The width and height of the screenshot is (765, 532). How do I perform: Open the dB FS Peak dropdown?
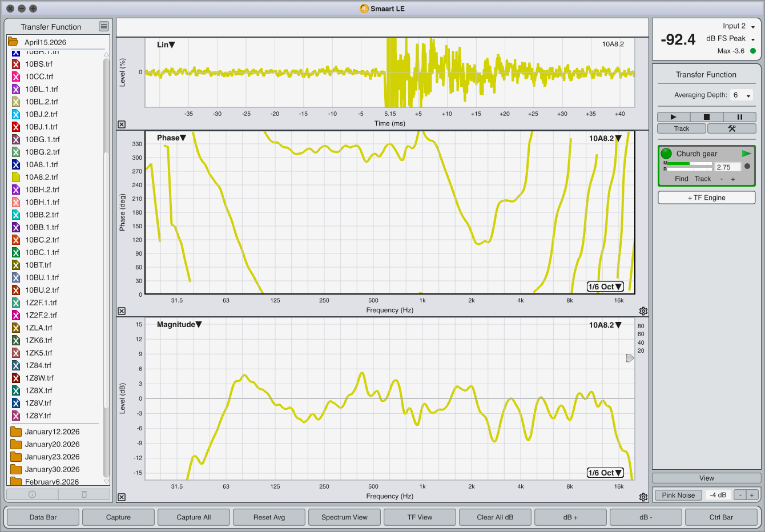[731, 39]
